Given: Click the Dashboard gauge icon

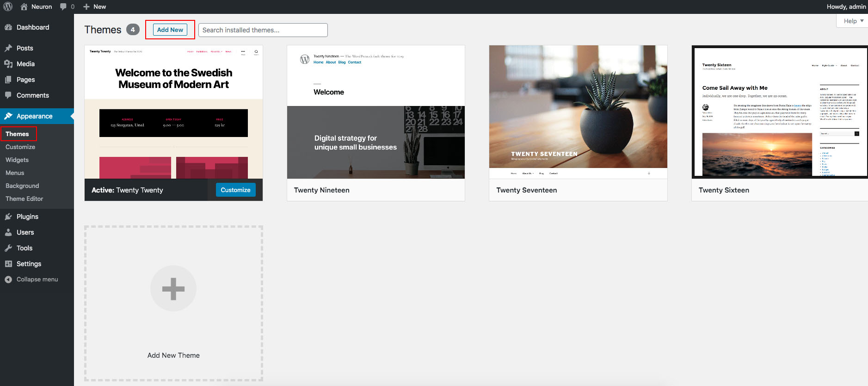Looking at the screenshot, I should coord(8,27).
